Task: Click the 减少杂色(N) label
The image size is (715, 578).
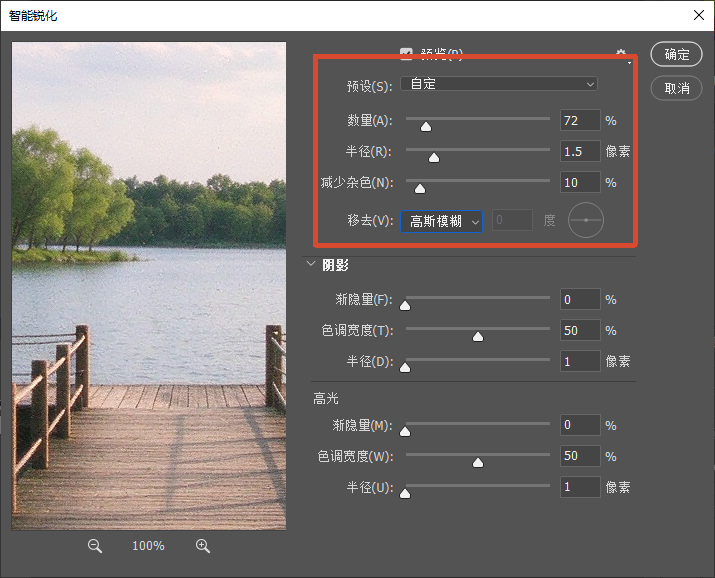Action: pyautogui.click(x=357, y=182)
